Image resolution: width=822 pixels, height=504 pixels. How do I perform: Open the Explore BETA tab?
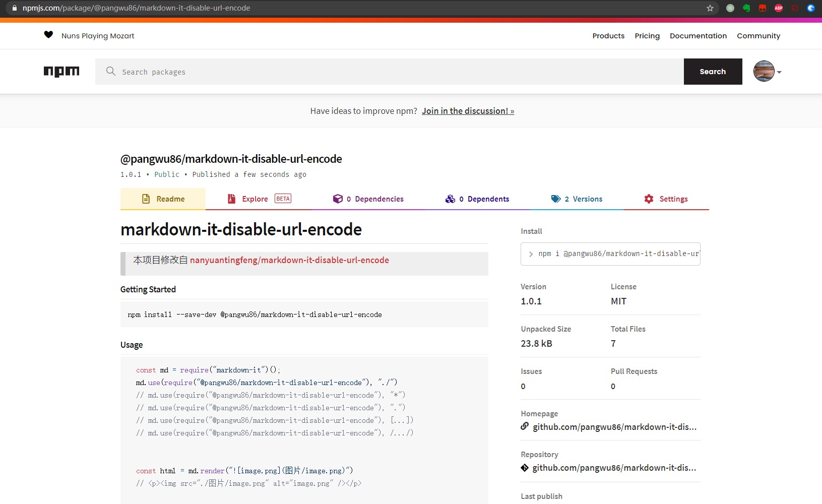click(259, 199)
